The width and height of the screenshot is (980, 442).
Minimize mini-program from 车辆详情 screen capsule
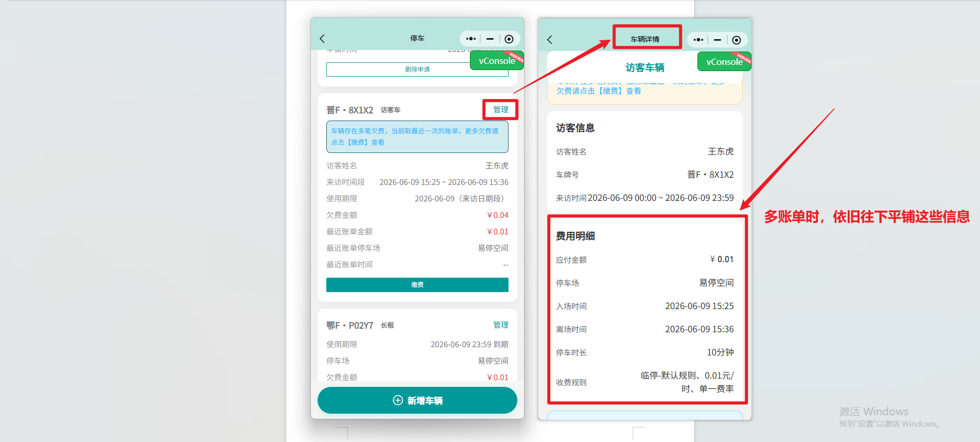tap(717, 40)
